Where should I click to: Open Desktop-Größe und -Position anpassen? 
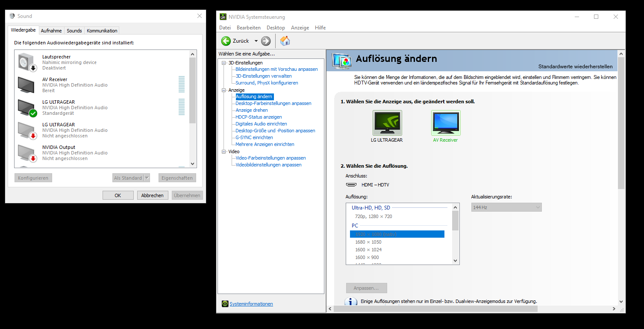[x=275, y=131]
